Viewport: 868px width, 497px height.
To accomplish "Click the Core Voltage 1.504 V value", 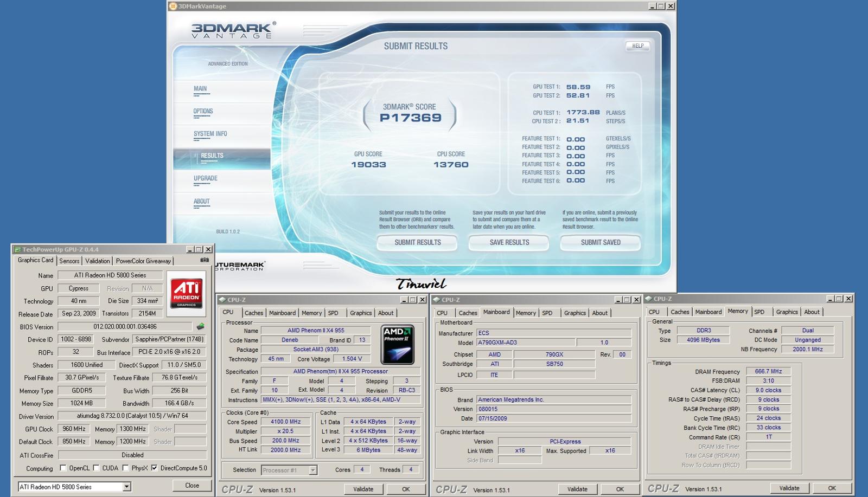I will [x=352, y=359].
